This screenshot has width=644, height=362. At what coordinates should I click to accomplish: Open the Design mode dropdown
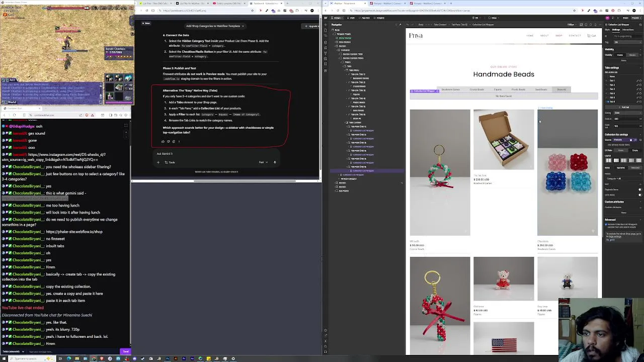(x=337, y=18)
